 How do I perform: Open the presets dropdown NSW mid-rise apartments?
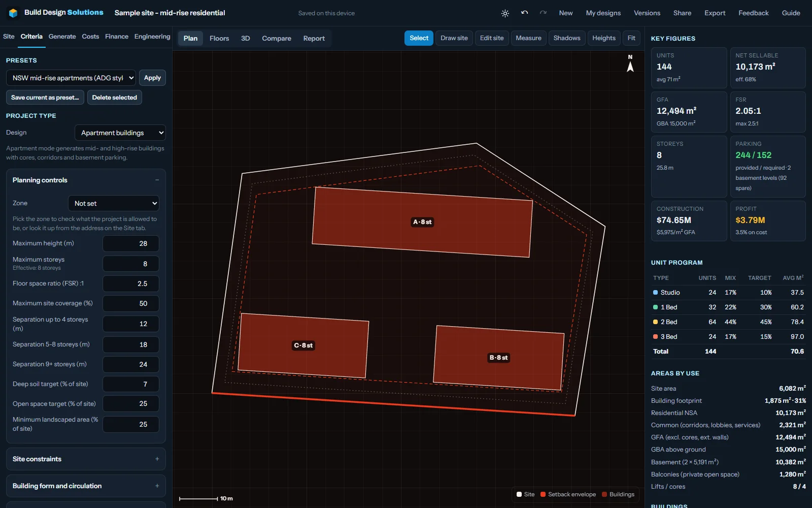(71, 78)
